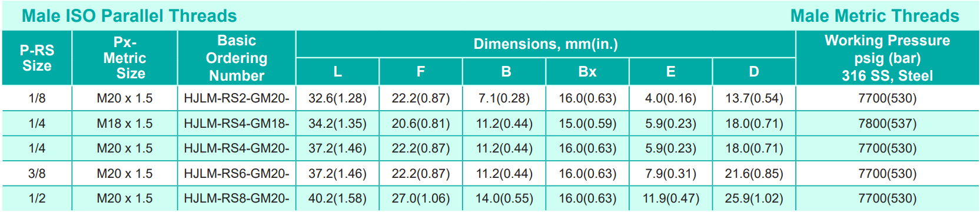Click the Male Metric Threads heading
The height and width of the screenshot is (212, 980).
tap(875, 16)
